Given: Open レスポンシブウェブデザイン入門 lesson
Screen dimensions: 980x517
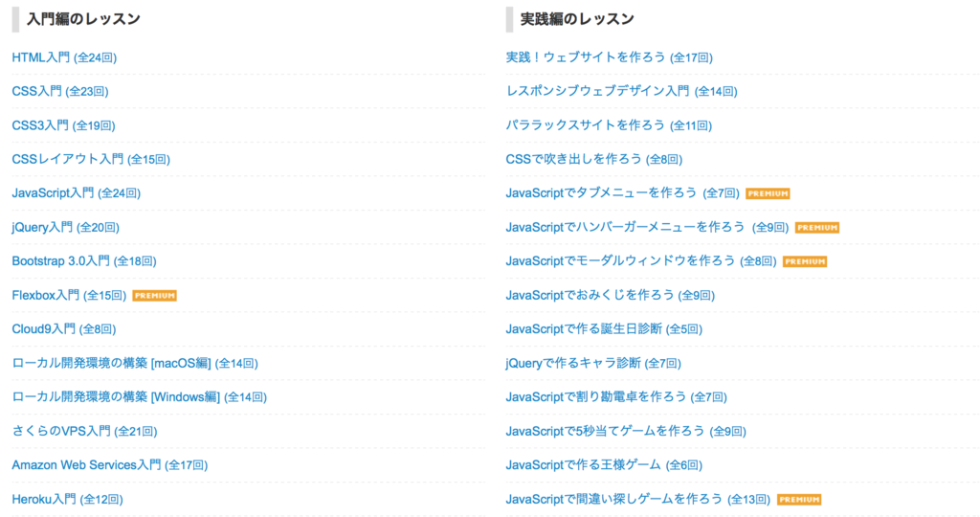Looking at the screenshot, I should [x=622, y=91].
